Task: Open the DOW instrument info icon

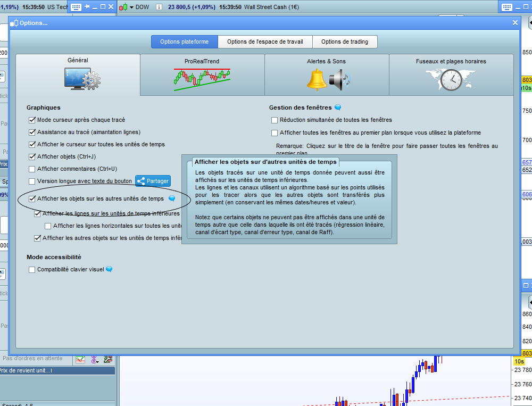Action: 159,7
